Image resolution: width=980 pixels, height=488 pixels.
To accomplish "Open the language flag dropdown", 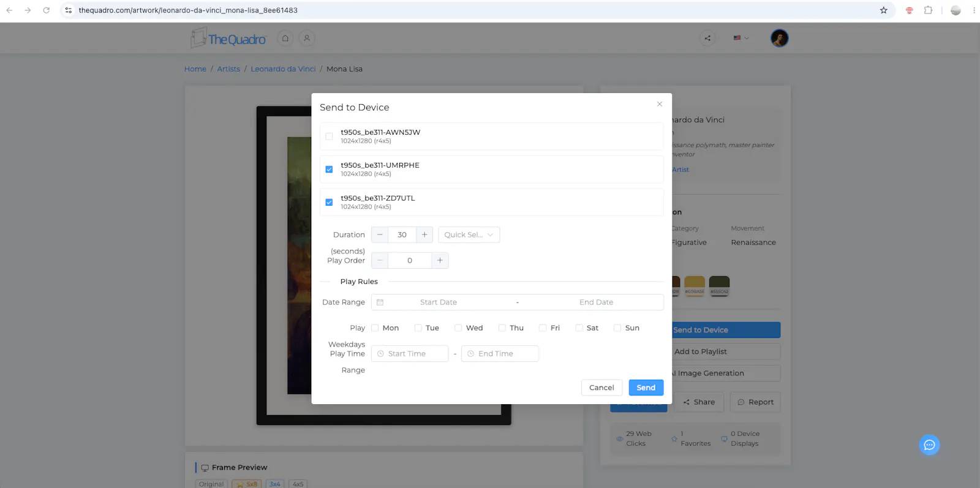I will pos(741,38).
